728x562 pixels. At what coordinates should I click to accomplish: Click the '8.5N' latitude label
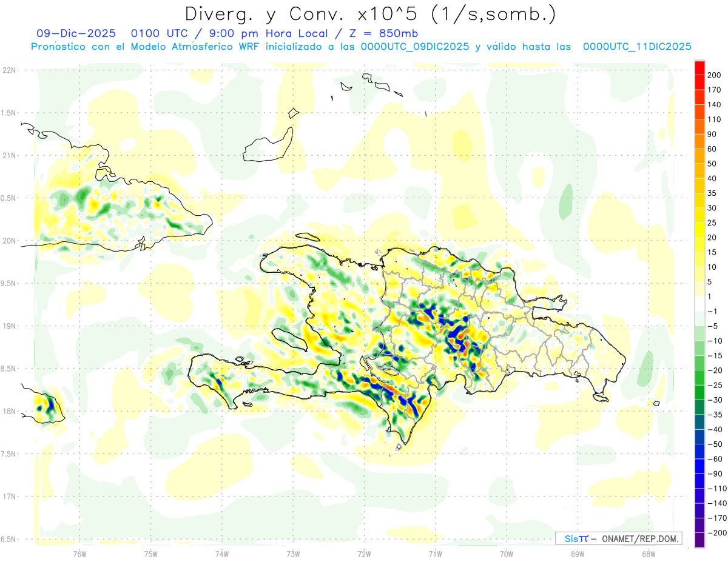pyautogui.click(x=8, y=369)
